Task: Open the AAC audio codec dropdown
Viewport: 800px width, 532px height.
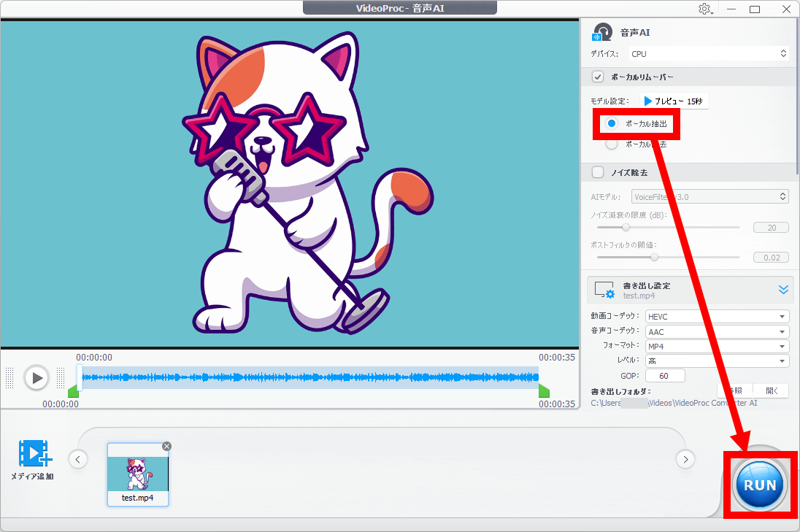Action: 717,331
